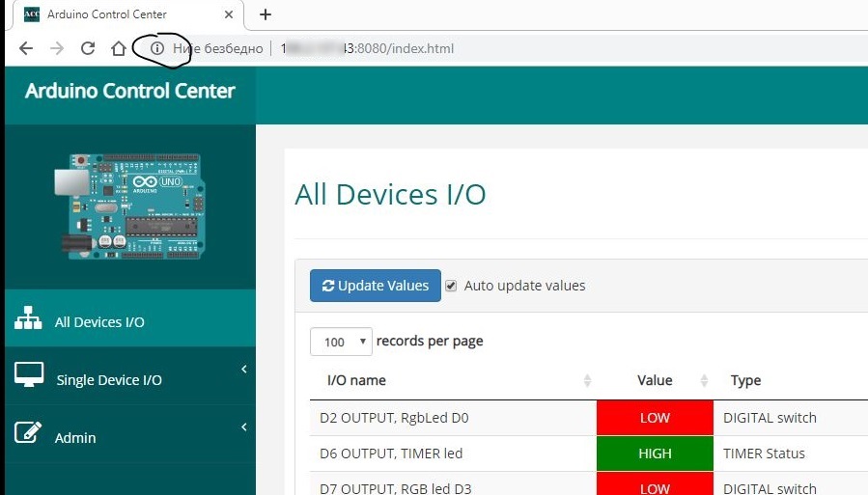The height and width of the screenshot is (495, 868).
Task: Expand the Single Device I/O chevron
Action: coord(244,369)
